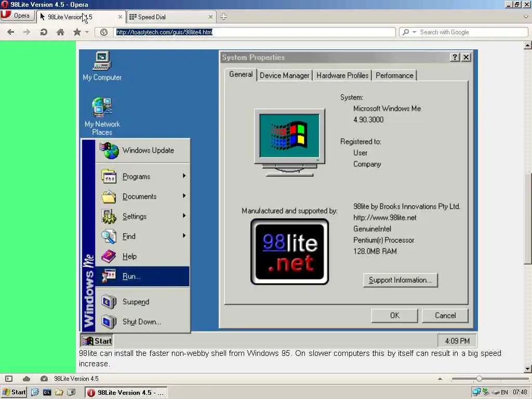Screen dimensions: 532x399
Task: Open Programs in the pictured Start menu
Action: click(142, 177)
